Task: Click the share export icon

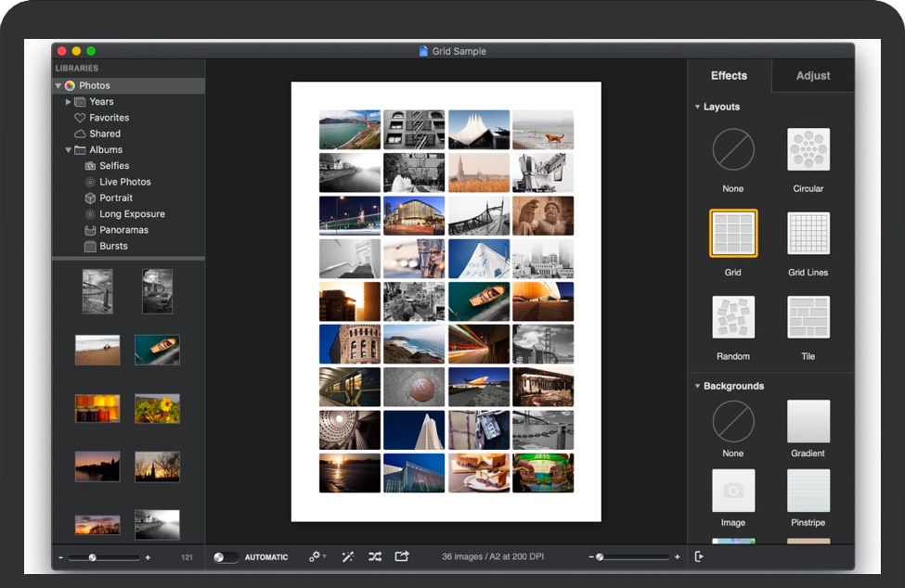Action: point(402,556)
